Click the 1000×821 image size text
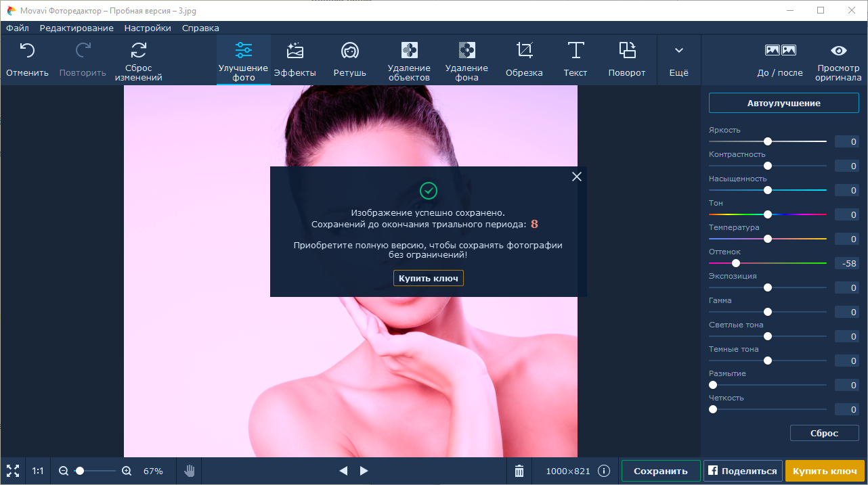 (x=569, y=471)
